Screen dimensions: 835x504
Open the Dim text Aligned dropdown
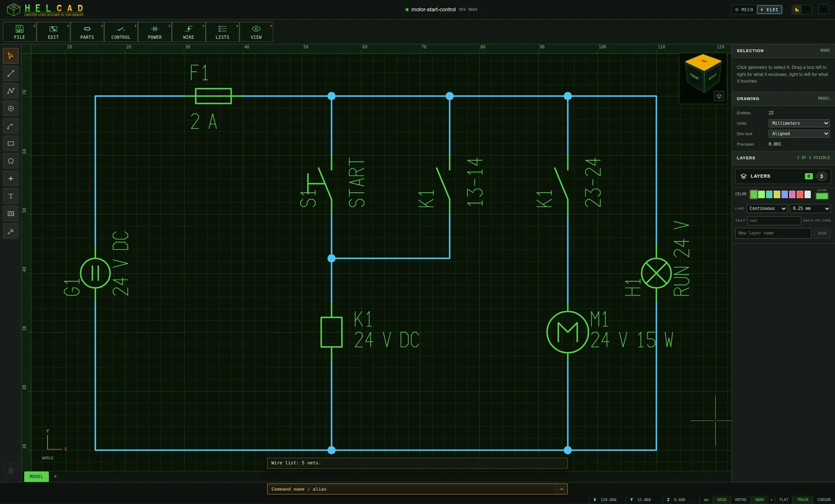[x=799, y=134]
